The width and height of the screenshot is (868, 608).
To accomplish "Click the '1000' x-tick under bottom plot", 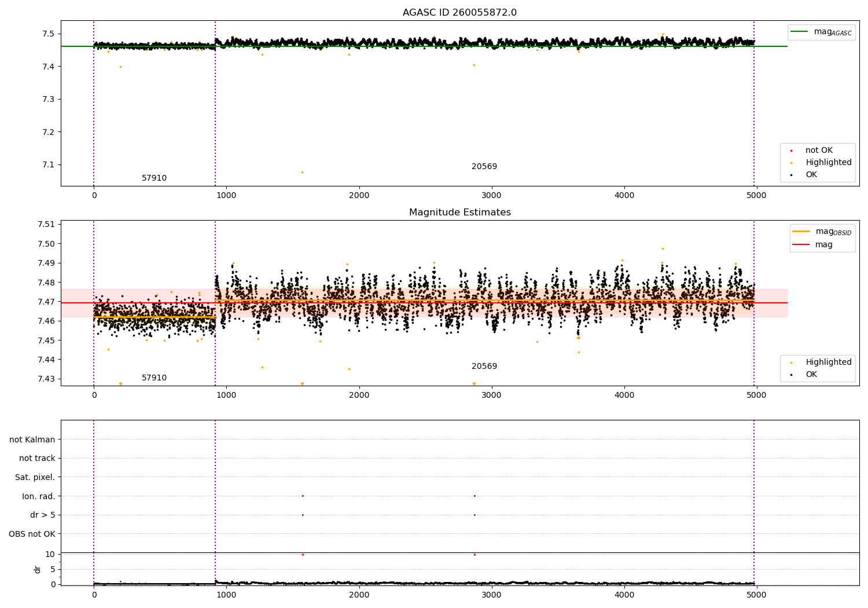I will pos(226,595).
